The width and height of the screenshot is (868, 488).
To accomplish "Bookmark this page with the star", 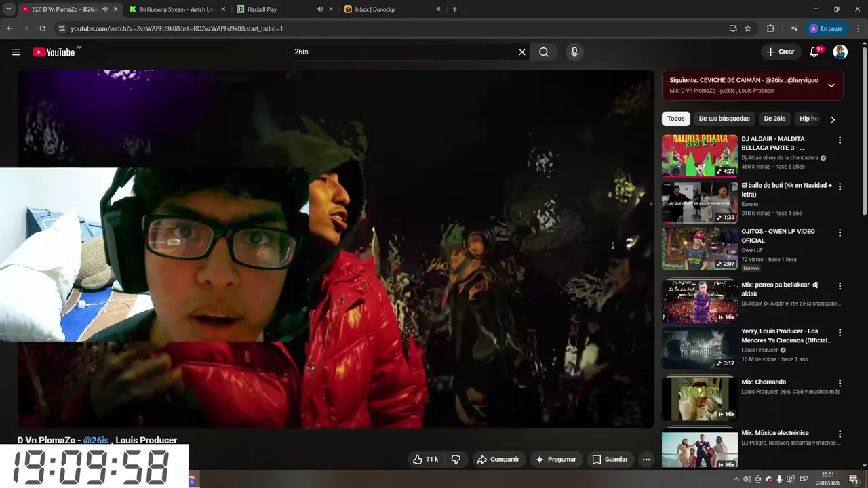I will pos(748,28).
